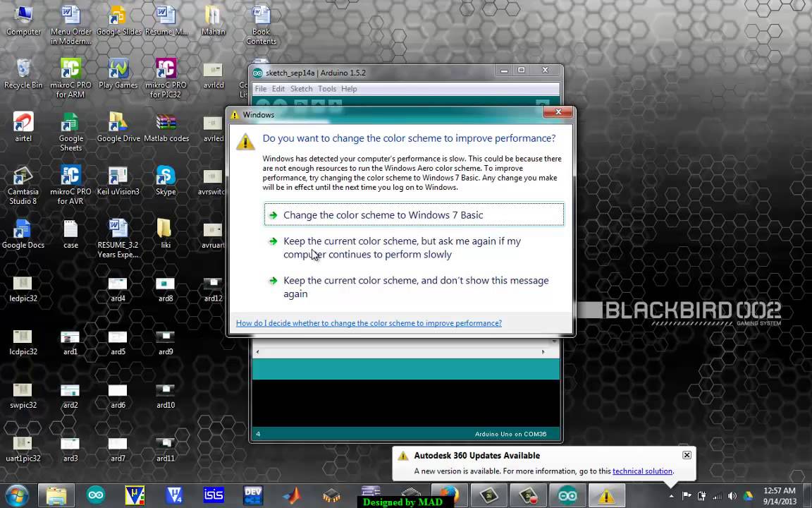Select the Camtasia Studio 8 desktop shortcut
The width and height of the screenshot is (812, 508).
click(23, 186)
